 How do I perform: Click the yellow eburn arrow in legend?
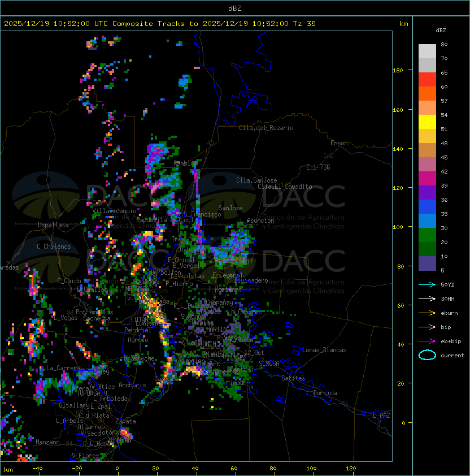[427, 313]
